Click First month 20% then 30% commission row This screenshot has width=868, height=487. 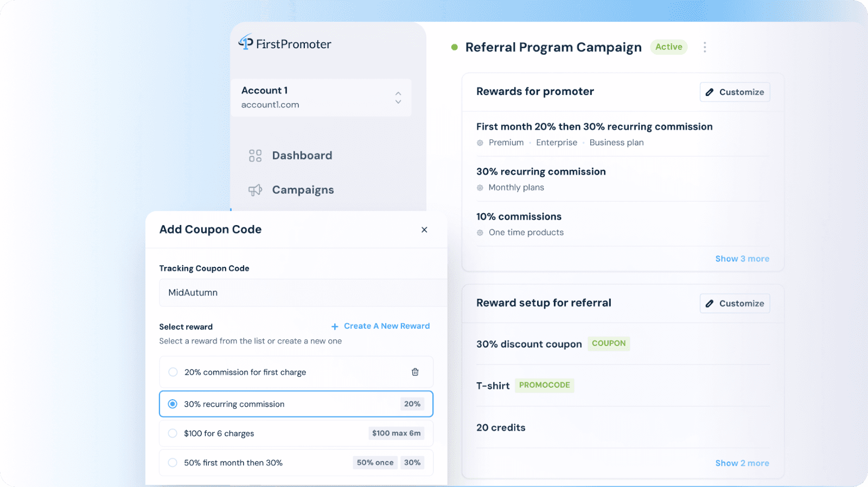pyautogui.click(x=623, y=134)
